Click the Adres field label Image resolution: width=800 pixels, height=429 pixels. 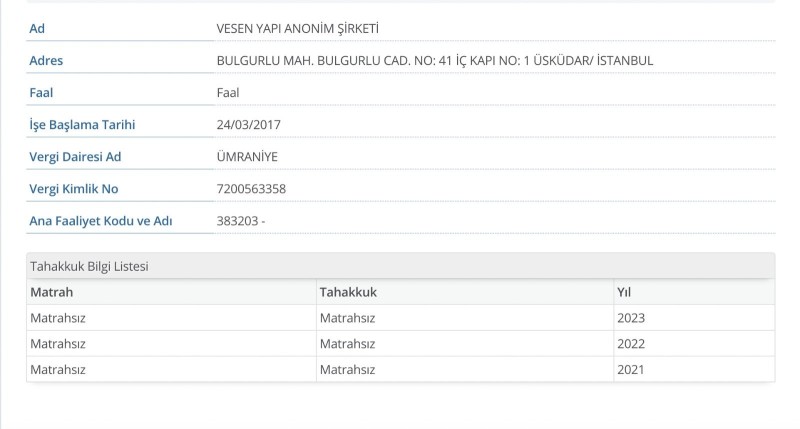[x=46, y=61]
